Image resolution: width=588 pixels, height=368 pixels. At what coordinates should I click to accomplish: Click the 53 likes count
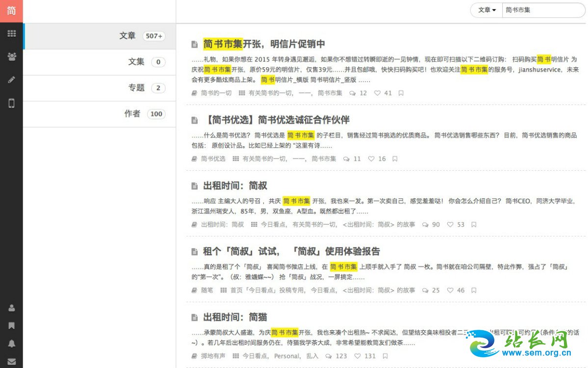460,225
